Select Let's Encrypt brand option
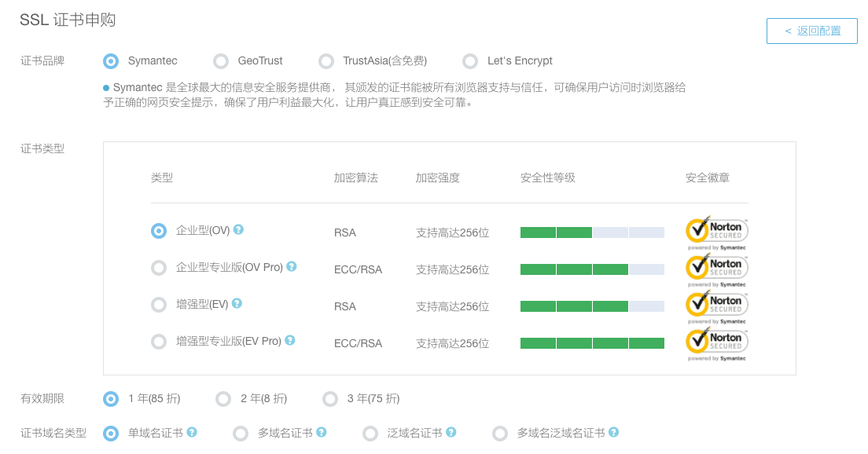868x454 pixels. tap(470, 60)
